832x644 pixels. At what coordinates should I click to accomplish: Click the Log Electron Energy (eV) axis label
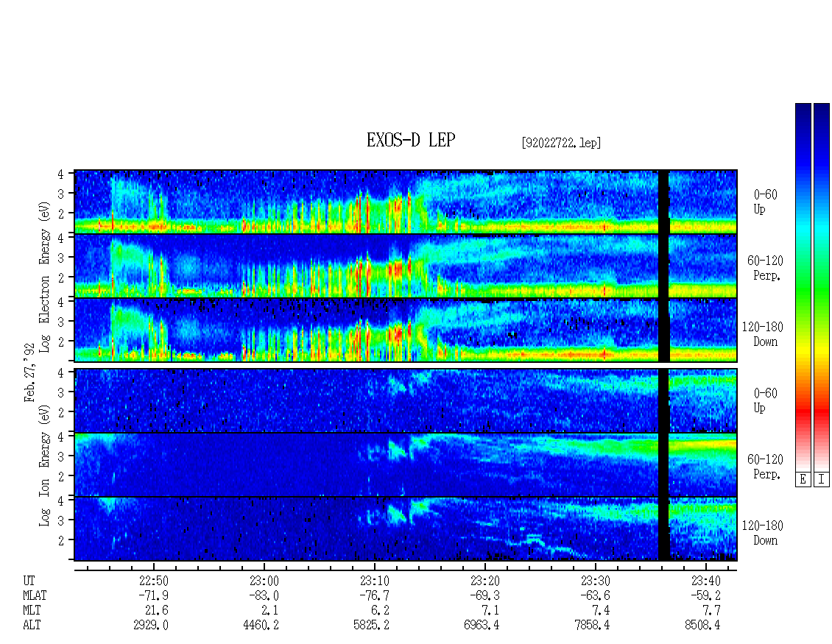[44, 277]
